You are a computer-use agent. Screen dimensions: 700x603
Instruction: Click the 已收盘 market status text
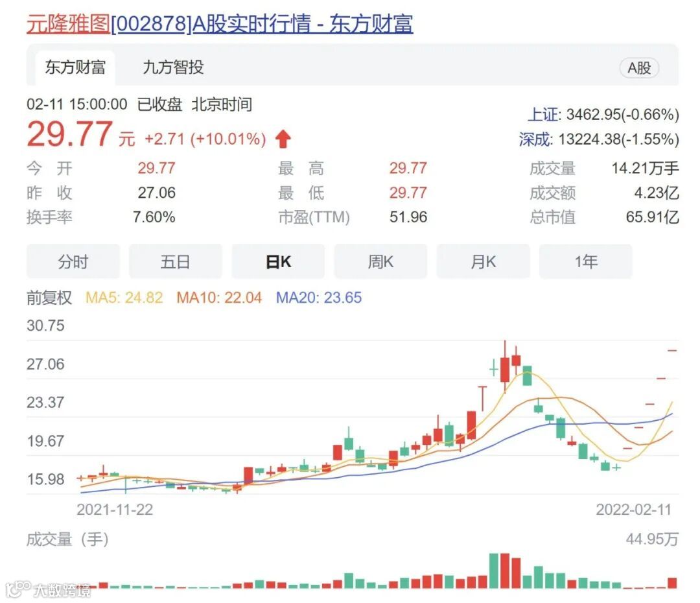tap(159, 104)
